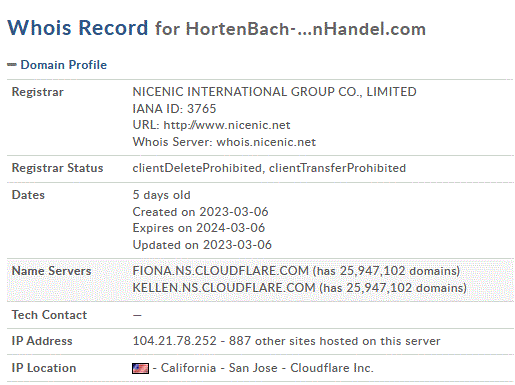Click the HortenBach-...nHandel.com domain name

(x=306, y=29)
